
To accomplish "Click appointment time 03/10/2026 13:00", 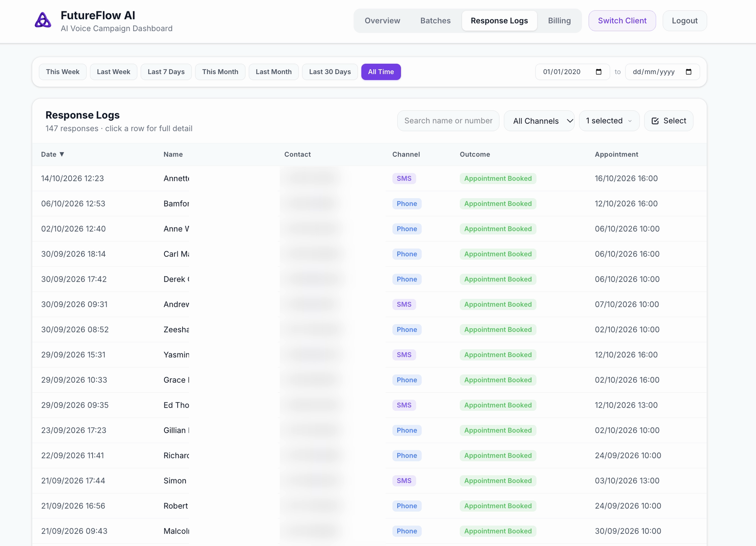I will (627, 481).
